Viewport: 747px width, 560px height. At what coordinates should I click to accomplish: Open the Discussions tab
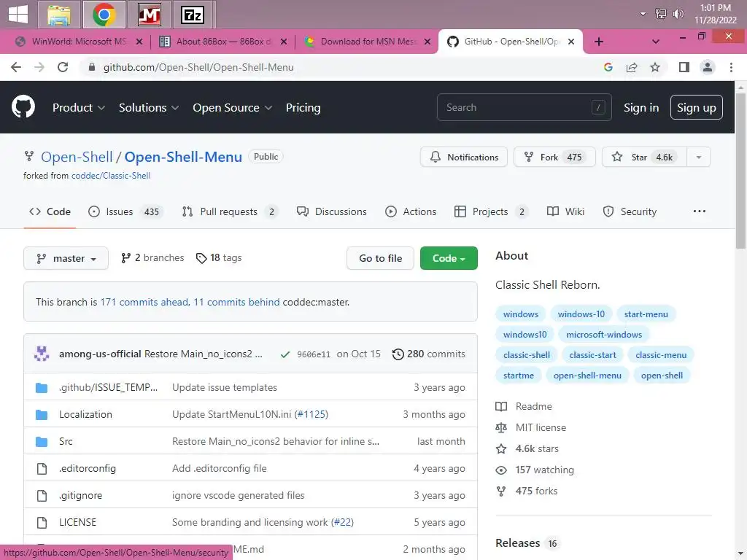click(332, 211)
